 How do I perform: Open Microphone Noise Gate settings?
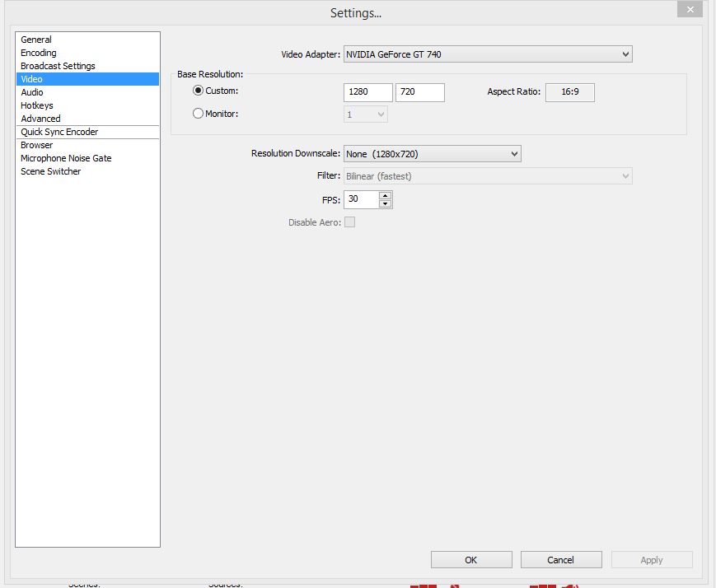66,158
